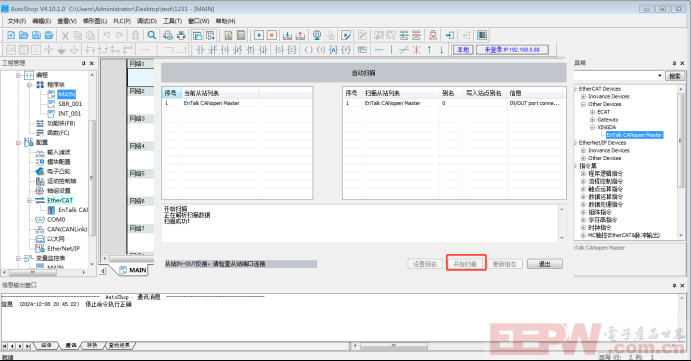
Task: Select SBR_001 in the project tree
Action: [70, 104]
